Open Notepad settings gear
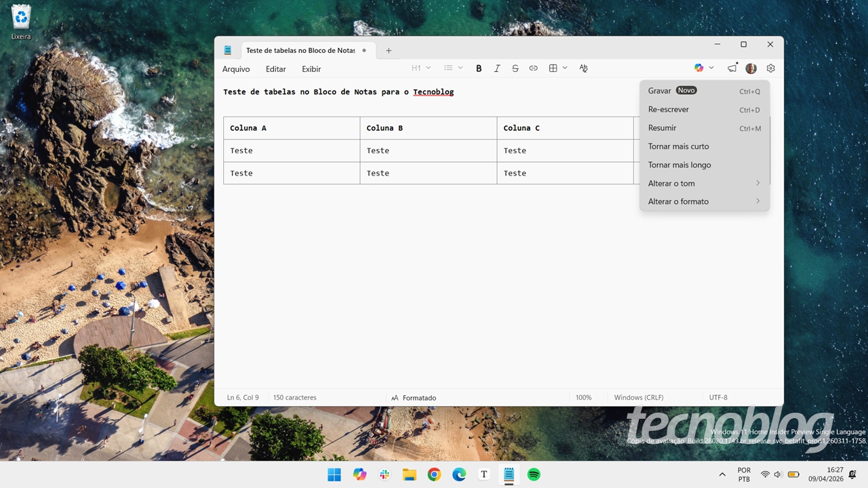 coord(770,68)
